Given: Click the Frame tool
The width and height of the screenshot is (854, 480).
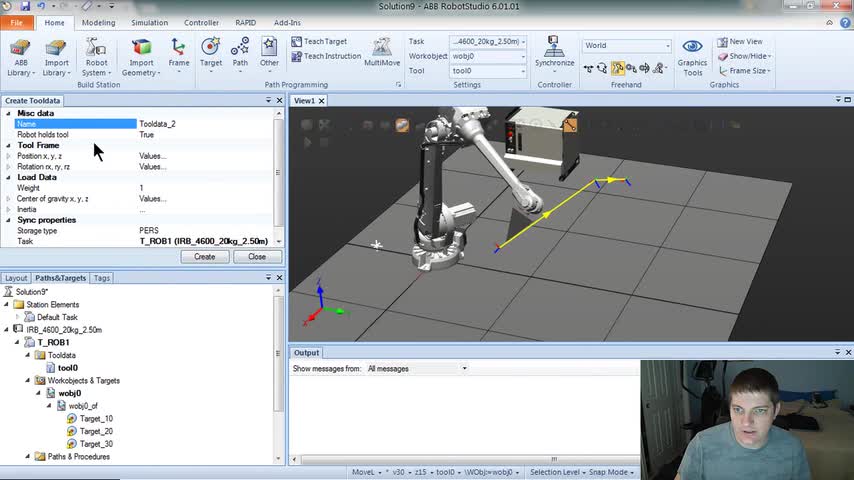Looking at the screenshot, I should 179,56.
